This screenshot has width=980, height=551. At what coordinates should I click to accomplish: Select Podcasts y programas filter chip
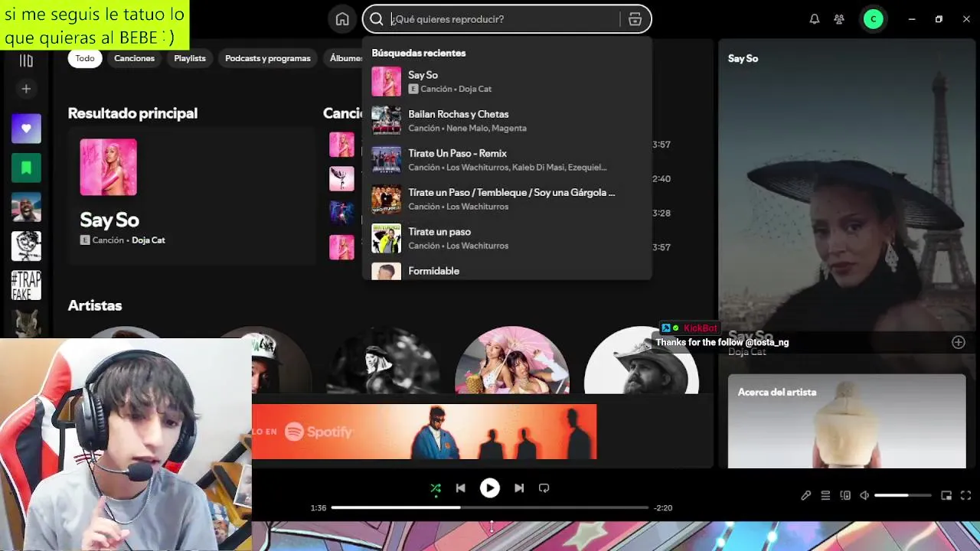[268, 58]
